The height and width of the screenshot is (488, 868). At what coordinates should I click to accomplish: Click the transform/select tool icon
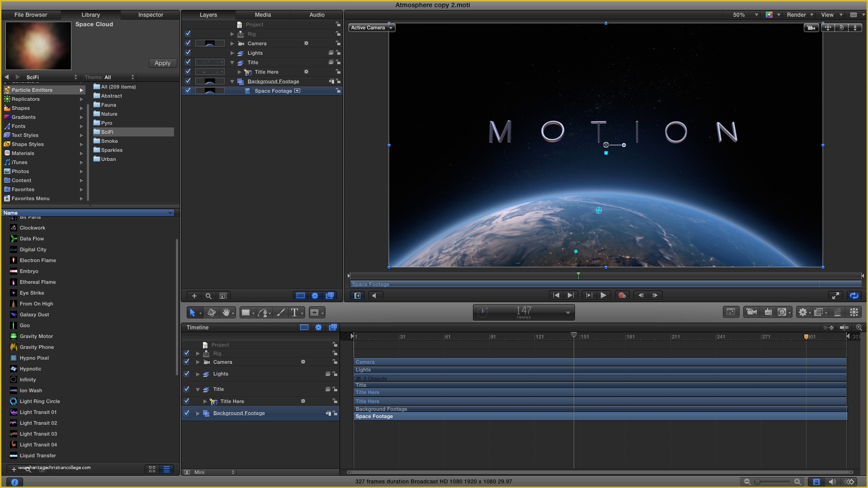[x=192, y=312]
